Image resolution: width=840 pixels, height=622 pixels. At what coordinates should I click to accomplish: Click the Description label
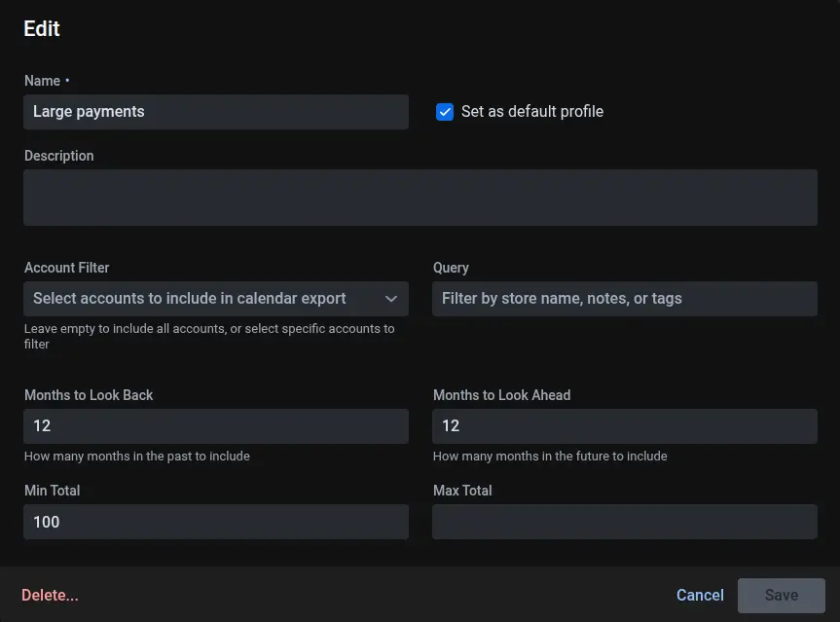tap(59, 156)
